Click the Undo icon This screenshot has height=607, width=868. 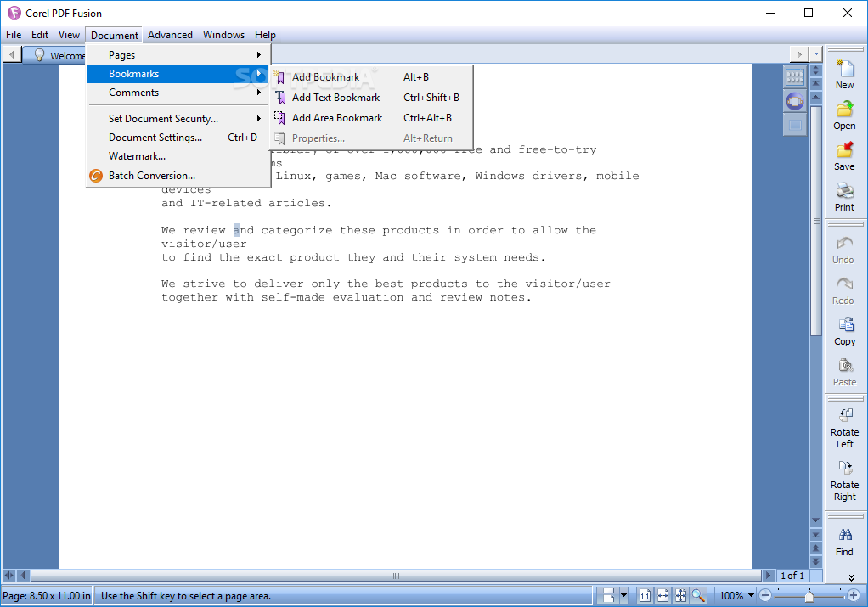click(x=845, y=243)
